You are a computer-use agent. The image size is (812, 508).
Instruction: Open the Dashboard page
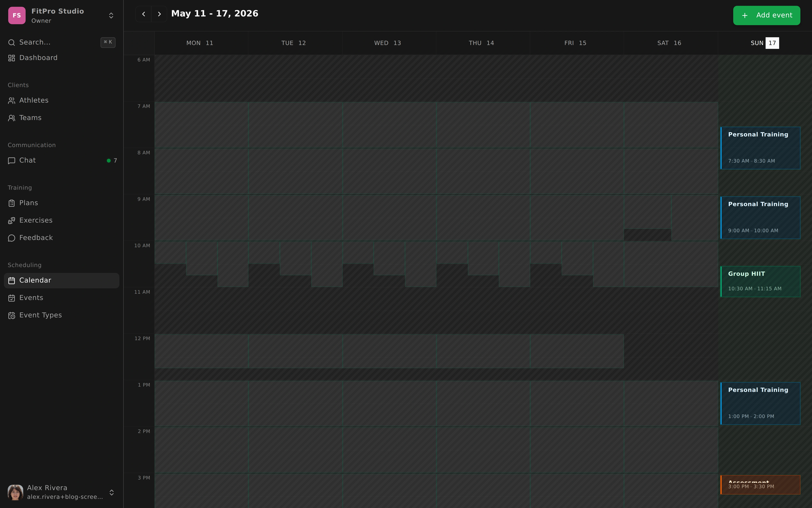(62, 58)
